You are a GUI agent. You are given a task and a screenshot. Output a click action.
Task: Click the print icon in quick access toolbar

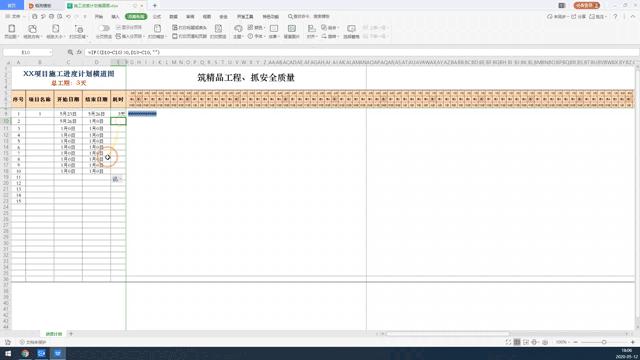tap(51, 16)
